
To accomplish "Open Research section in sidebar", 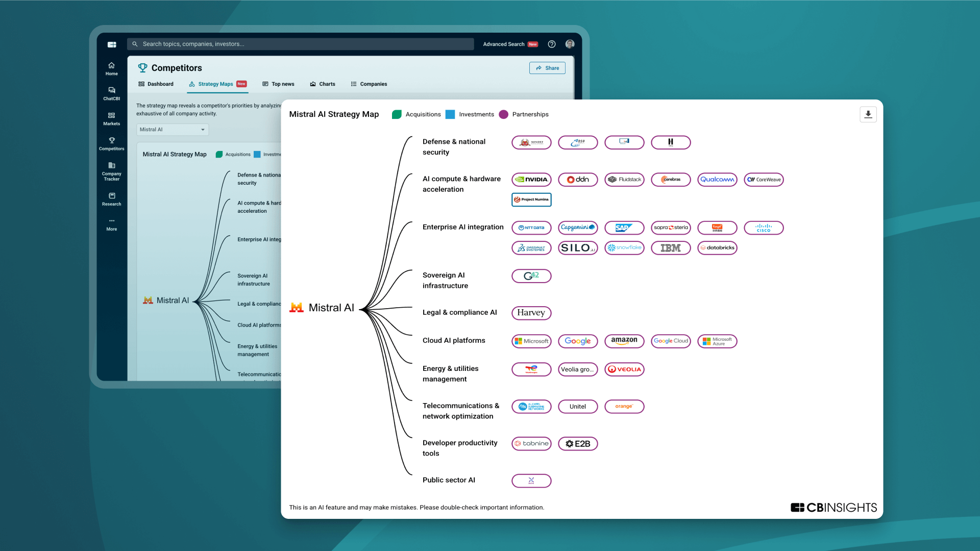I will point(111,199).
